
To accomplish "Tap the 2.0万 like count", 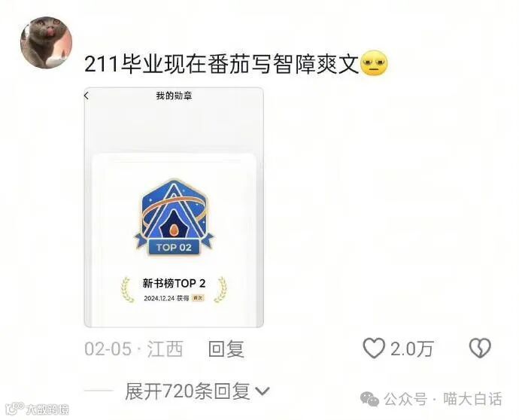I will point(411,348).
